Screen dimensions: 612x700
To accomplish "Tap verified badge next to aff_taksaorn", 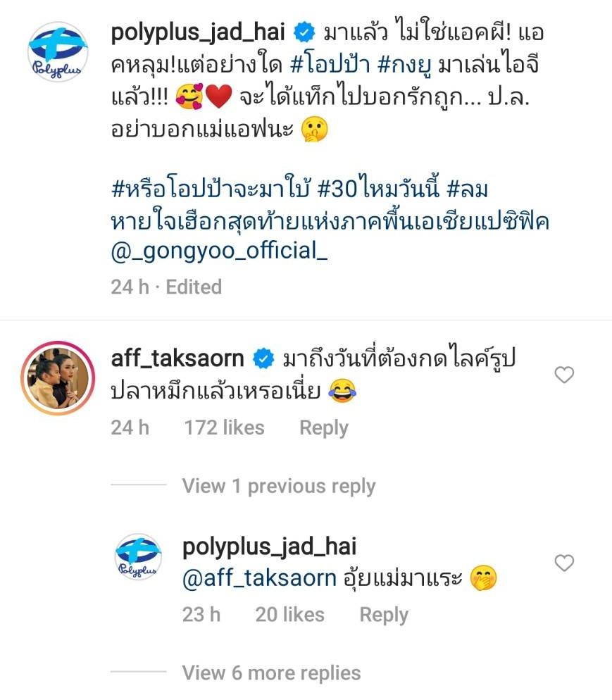I will (263, 359).
